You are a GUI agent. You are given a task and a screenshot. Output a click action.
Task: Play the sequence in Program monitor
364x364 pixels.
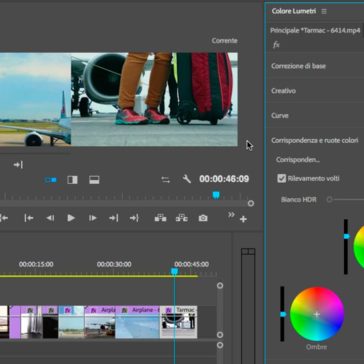[71, 218]
